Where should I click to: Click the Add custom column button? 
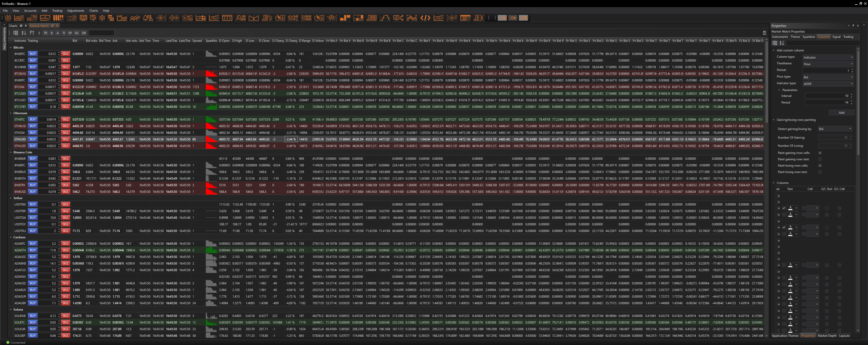click(841, 113)
